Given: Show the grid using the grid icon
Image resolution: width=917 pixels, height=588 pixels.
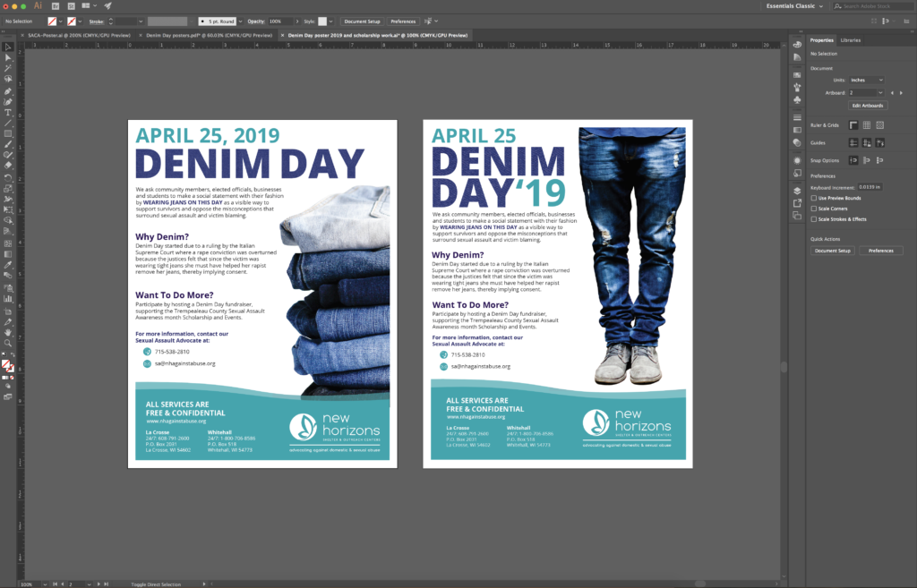Looking at the screenshot, I should click(x=867, y=125).
